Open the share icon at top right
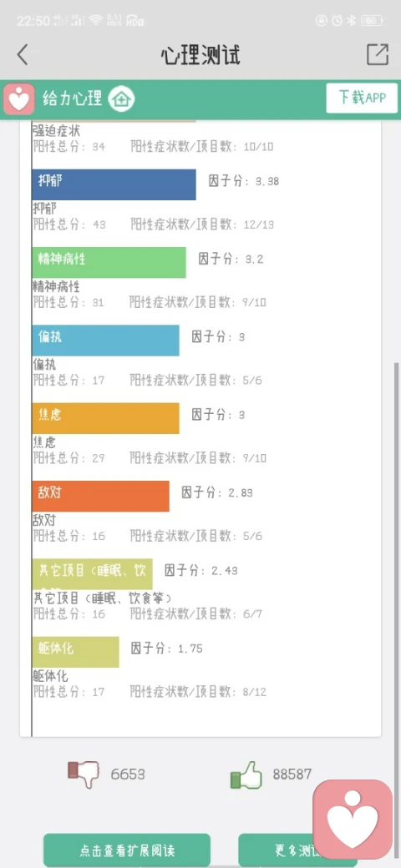 (x=377, y=54)
